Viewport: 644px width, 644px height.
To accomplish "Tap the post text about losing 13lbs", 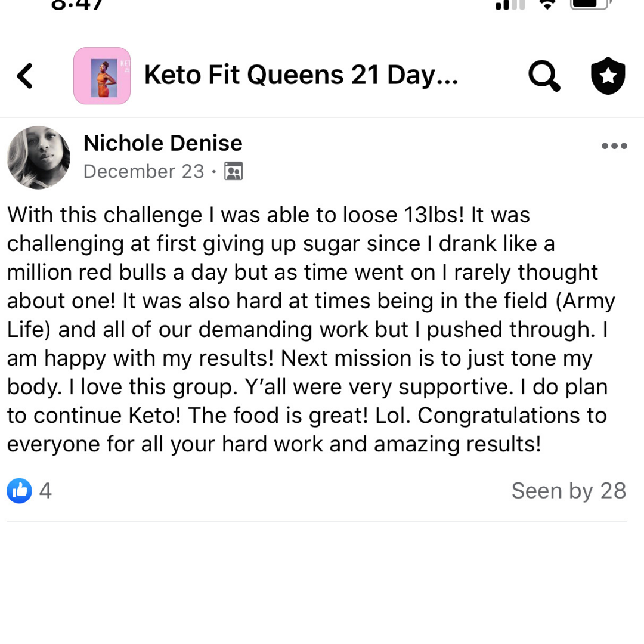I will point(311,329).
